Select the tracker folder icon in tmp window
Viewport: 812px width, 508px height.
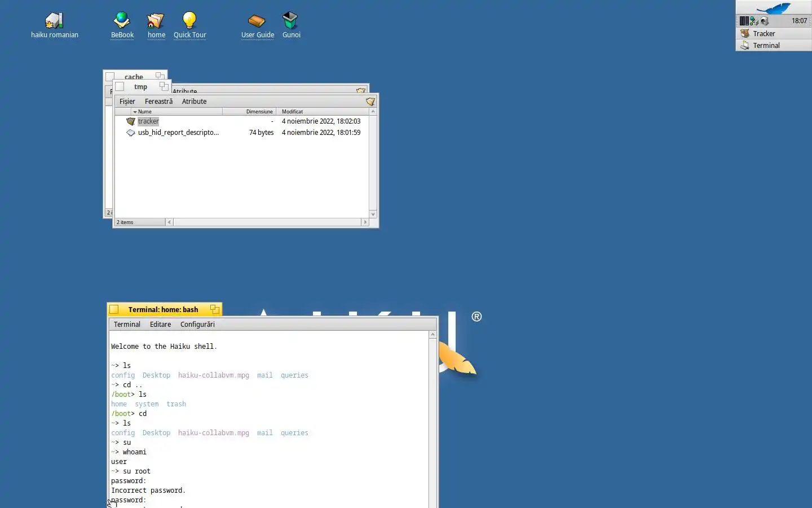pos(131,121)
